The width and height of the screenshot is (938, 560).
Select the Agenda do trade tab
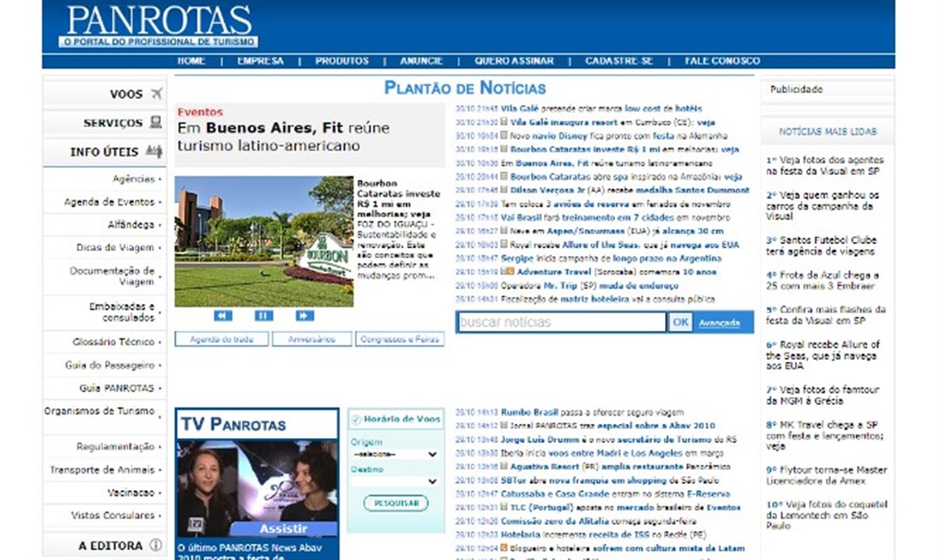pos(222,339)
